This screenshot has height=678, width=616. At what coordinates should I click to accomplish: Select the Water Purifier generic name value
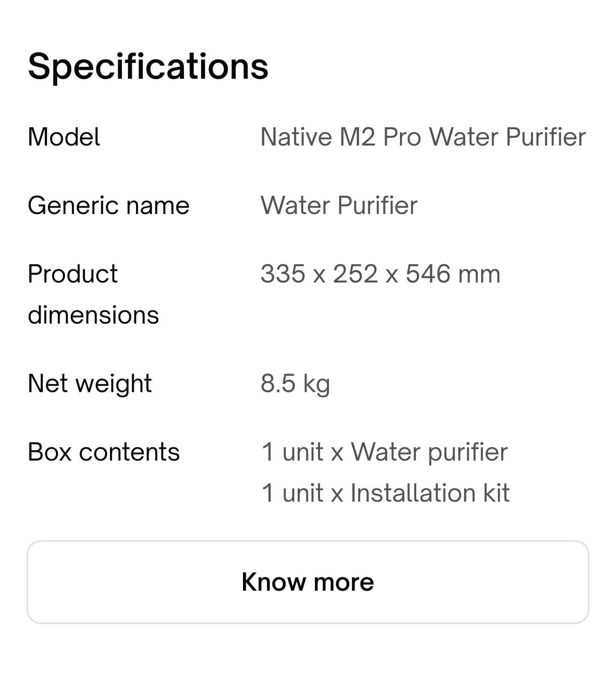[339, 205]
